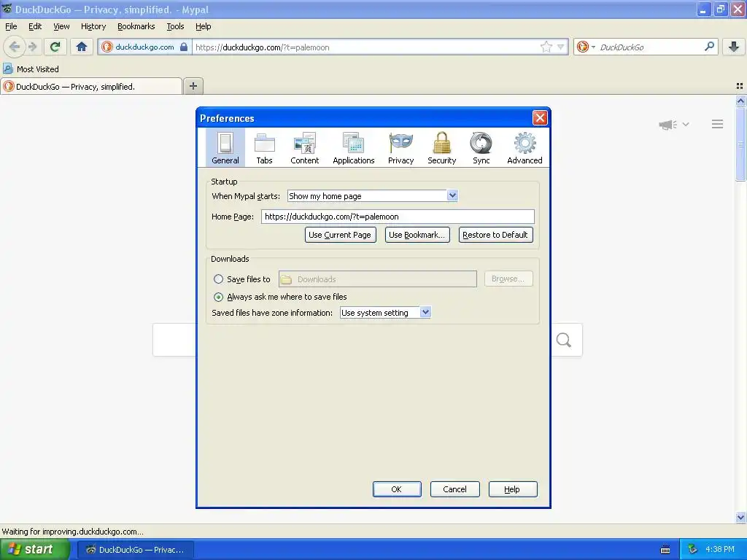The height and width of the screenshot is (560, 747).
Task: Open the Security preferences pane
Action: click(441, 147)
